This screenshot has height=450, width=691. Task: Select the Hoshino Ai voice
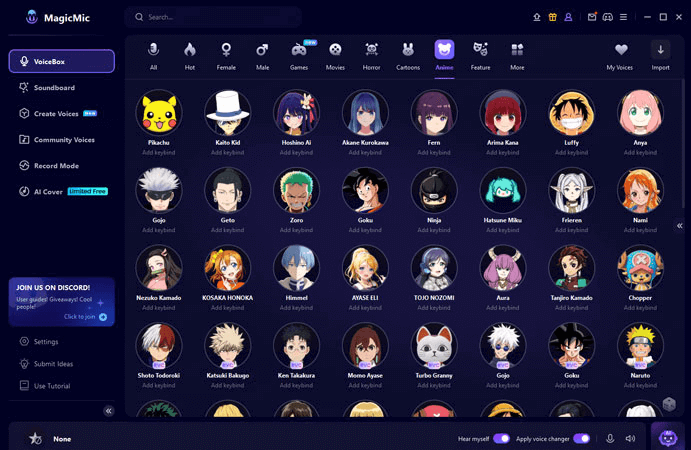coord(296,113)
